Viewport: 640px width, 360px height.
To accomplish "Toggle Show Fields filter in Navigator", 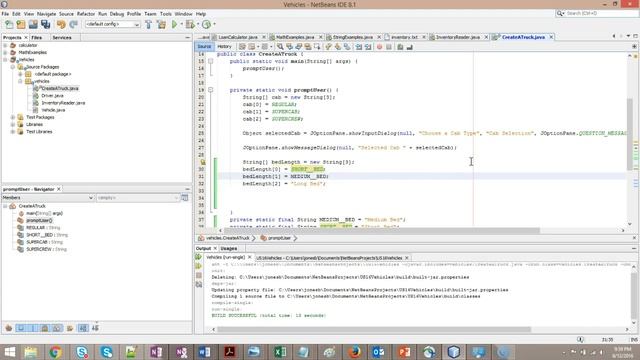I will 21,328.
